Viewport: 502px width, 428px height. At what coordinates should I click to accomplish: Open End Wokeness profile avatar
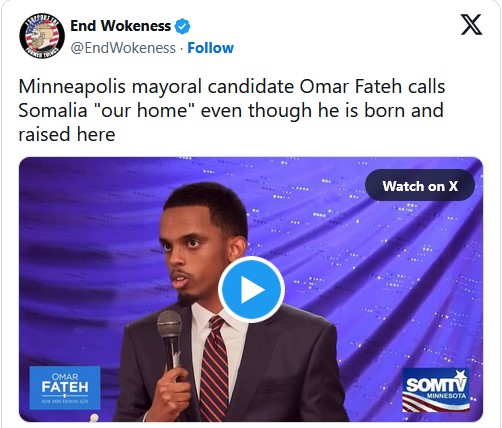(42, 36)
